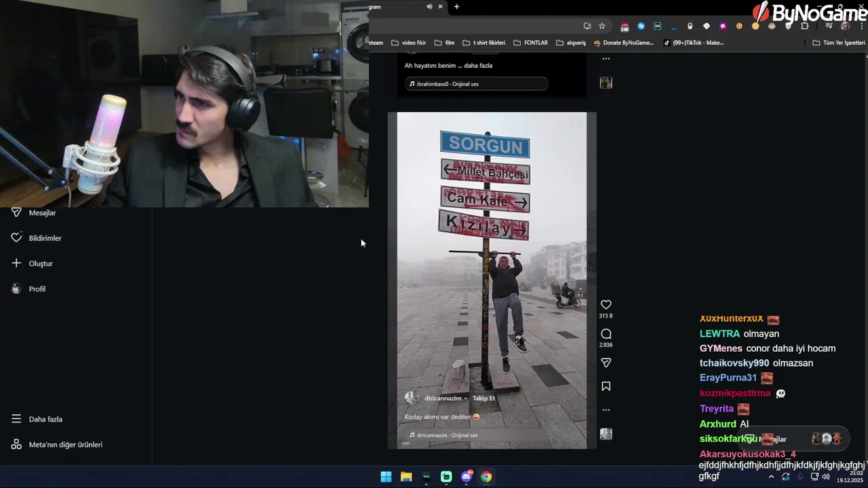Switch to Chrome in the taskbar
This screenshot has height=488, width=868.
coord(486,476)
